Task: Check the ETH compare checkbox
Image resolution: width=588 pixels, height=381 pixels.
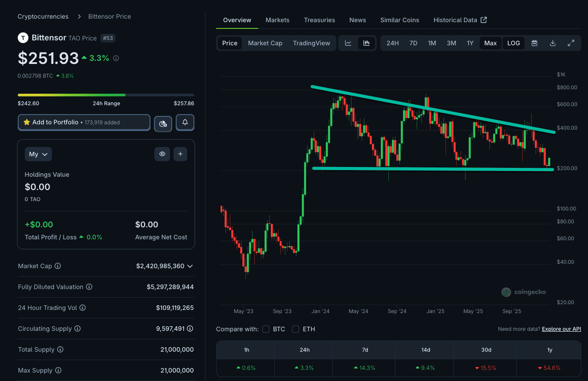Action: [x=296, y=329]
